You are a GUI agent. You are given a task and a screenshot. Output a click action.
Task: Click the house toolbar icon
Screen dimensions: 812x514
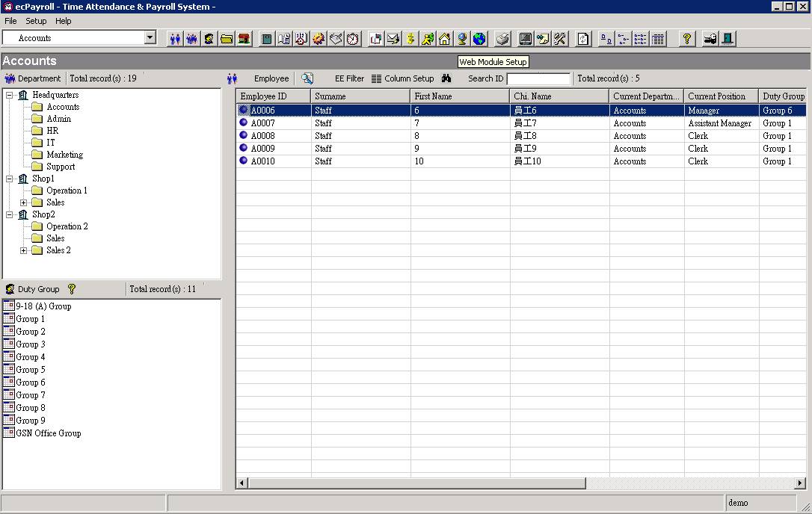[x=445, y=39]
